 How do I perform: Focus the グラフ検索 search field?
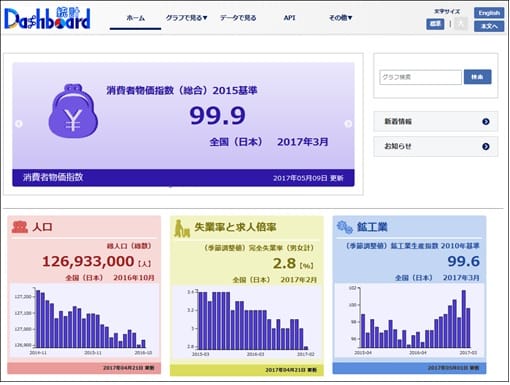click(x=420, y=77)
